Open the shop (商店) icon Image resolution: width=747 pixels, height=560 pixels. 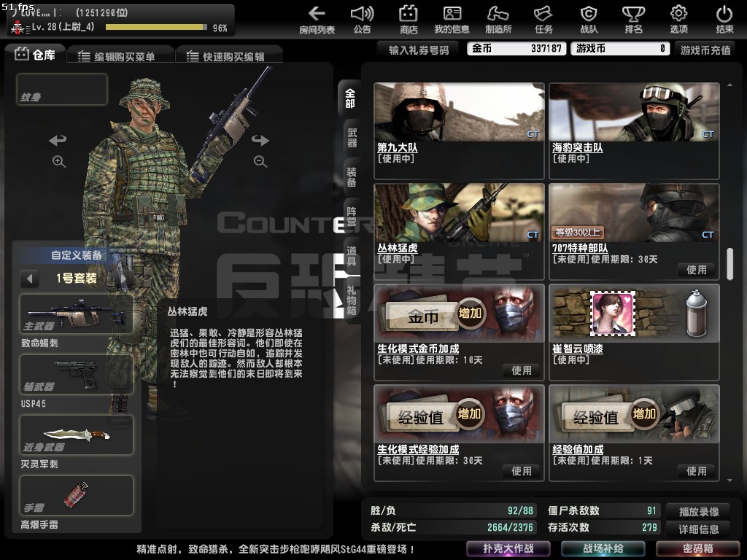[409, 20]
